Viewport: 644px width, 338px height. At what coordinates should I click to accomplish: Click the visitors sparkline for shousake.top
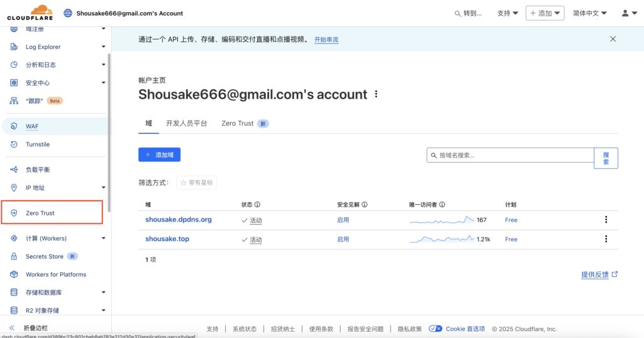point(442,239)
